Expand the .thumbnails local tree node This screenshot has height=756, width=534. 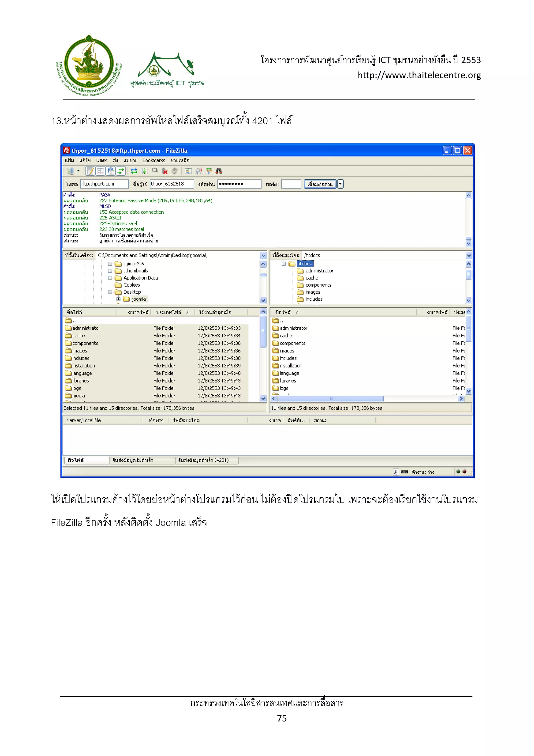(110, 271)
